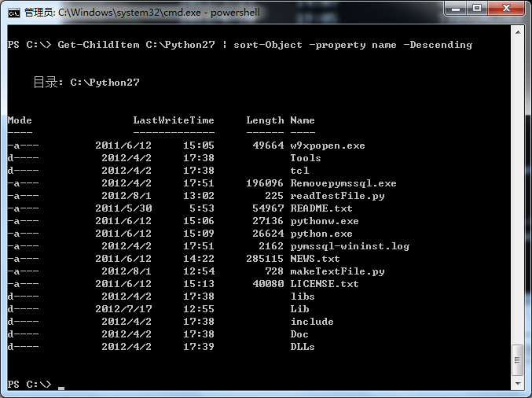Click the python.exe file name
Viewport: 532px width, 398px height.
point(321,234)
